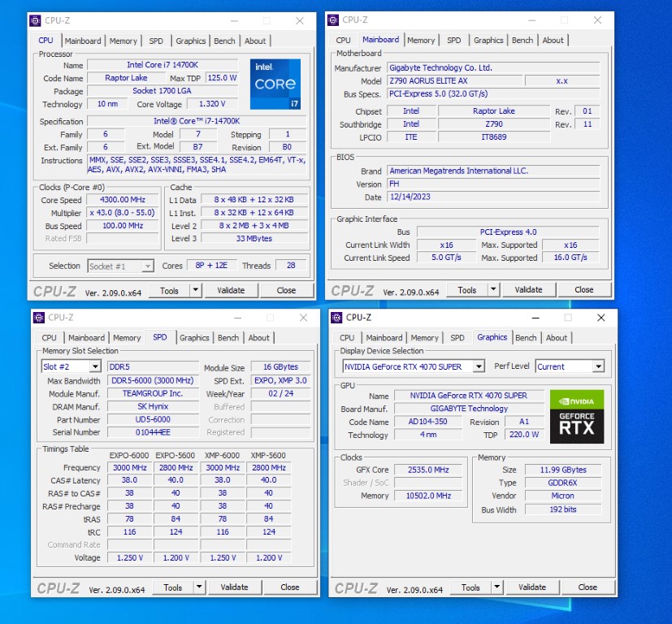Open Graphics tab in Mainboard window
Viewport: 672px width, 624px height.
click(x=488, y=41)
